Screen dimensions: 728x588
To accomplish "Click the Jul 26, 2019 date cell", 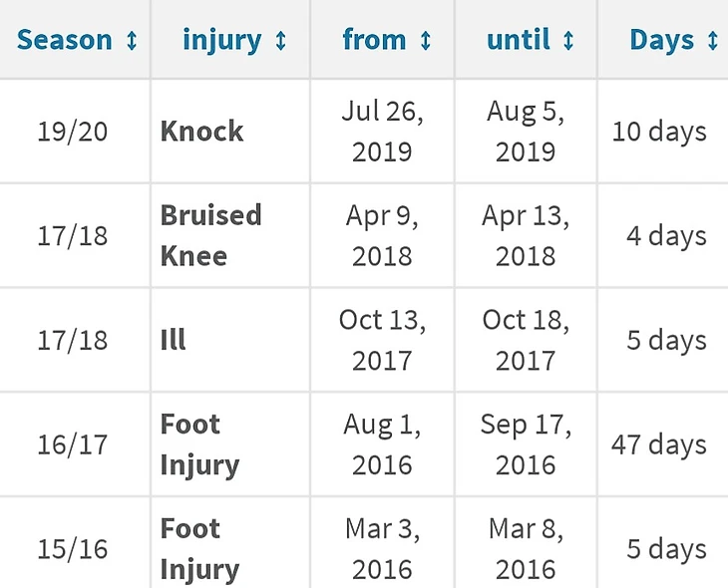I will coord(382,132).
